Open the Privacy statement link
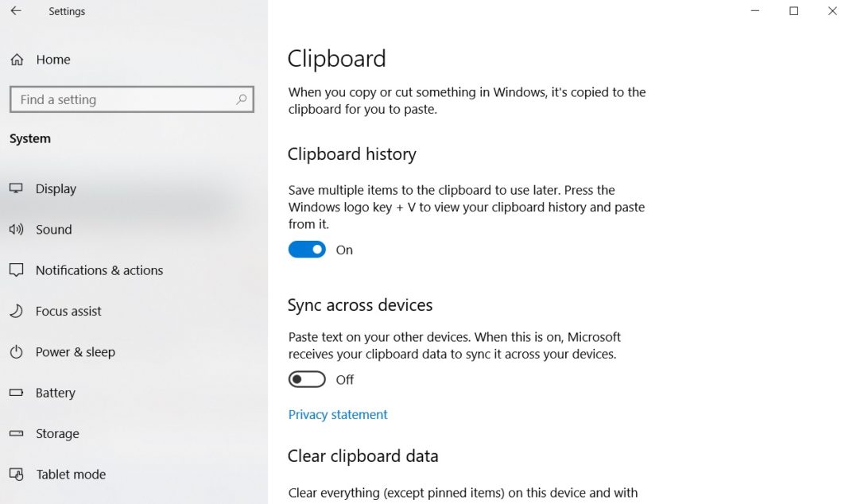This screenshot has width=849, height=504. [337, 414]
